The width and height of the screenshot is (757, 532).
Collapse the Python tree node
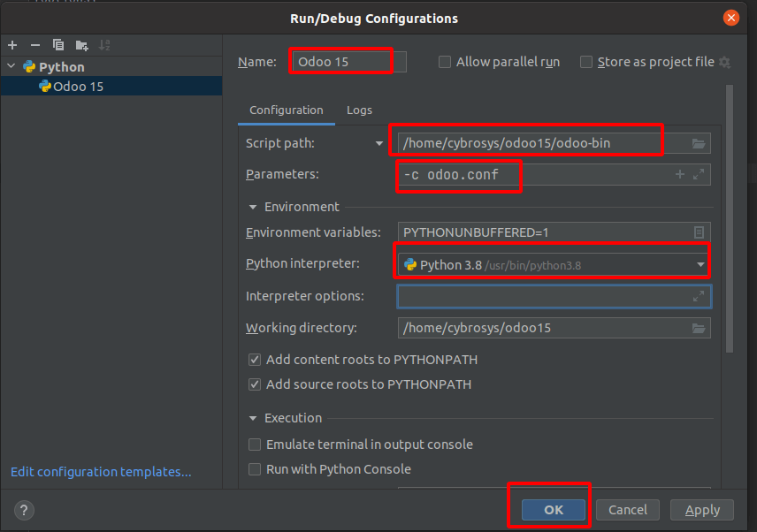tap(11, 67)
